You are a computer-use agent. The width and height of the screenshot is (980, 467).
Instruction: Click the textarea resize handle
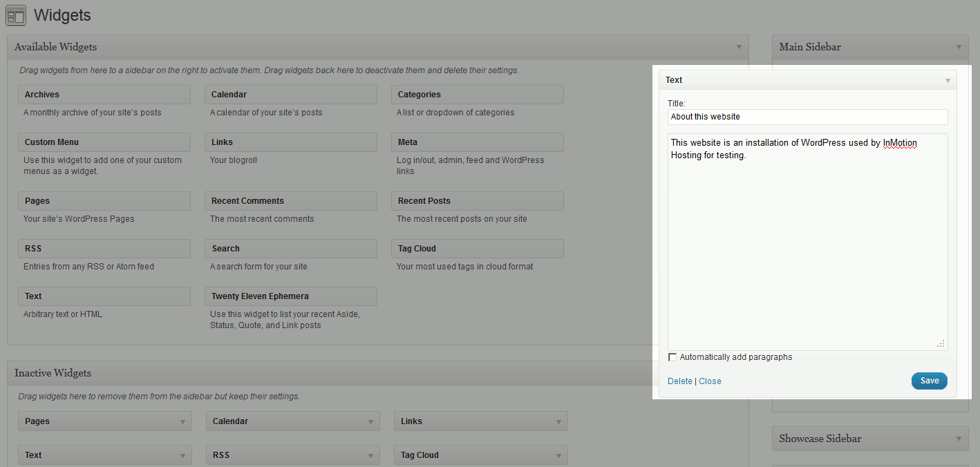click(x=941, y=343)
